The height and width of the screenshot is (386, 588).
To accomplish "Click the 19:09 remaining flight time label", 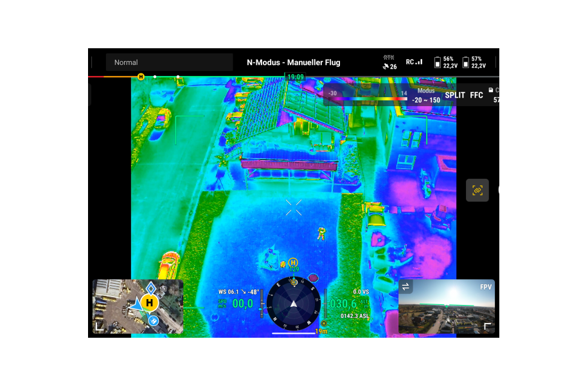I will point(295,77).
